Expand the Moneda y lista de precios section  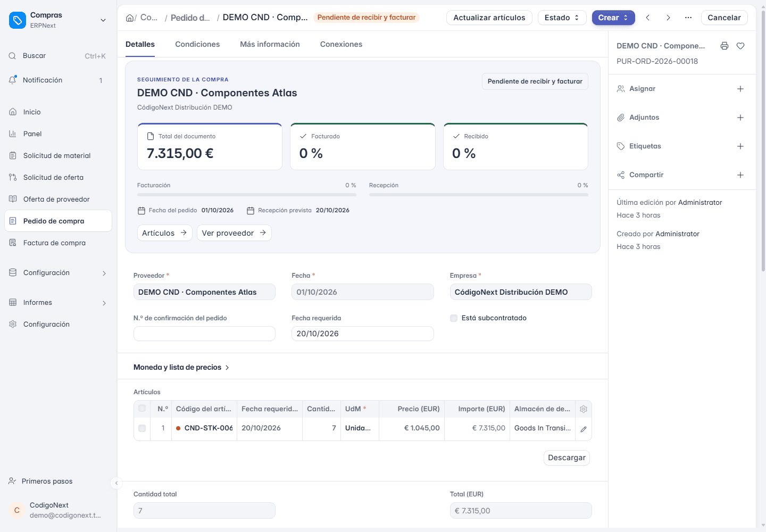(x=181, y=368)
